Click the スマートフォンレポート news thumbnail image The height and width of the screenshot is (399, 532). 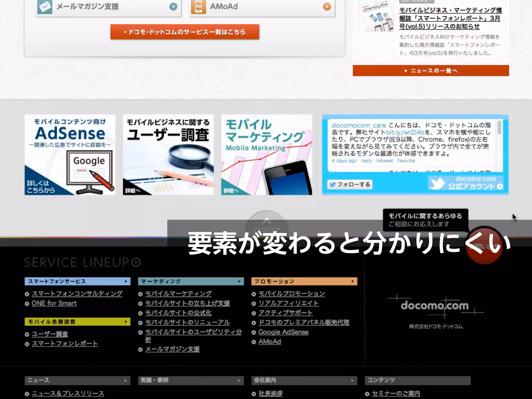click(x=376, y=16)
